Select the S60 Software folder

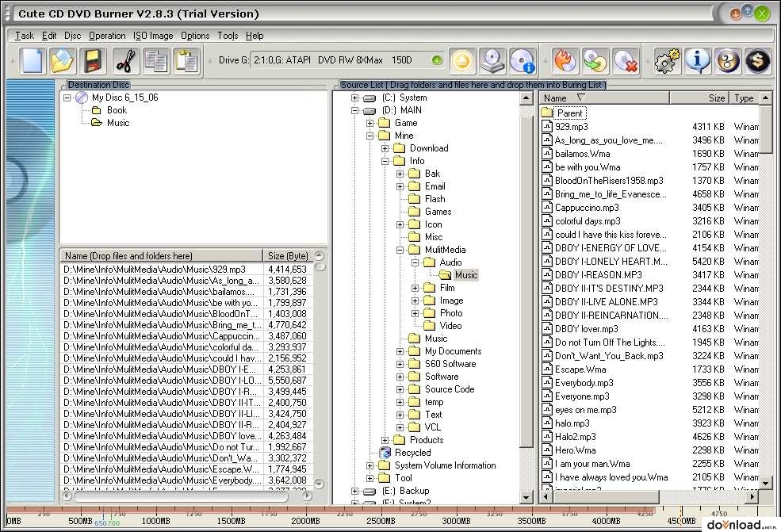450,364
